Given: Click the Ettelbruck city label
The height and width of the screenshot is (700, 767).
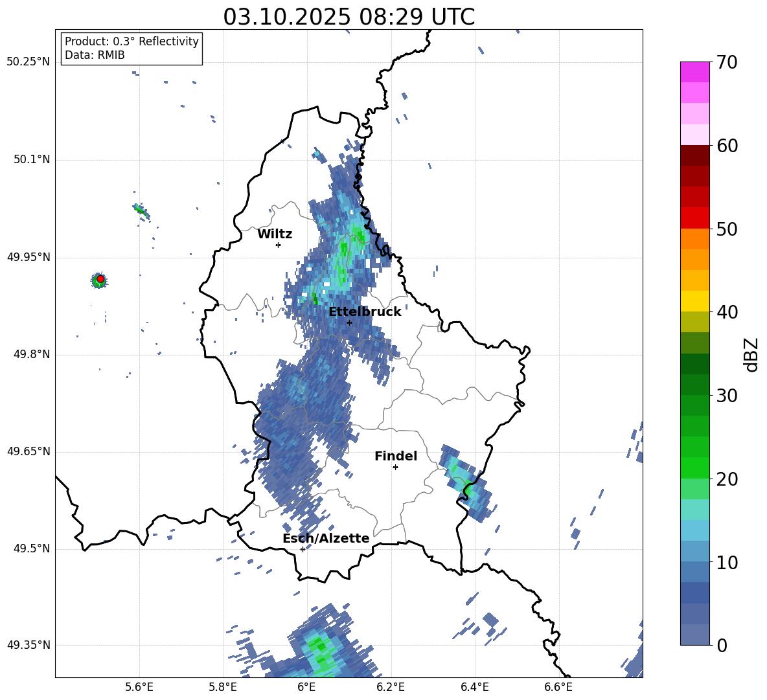Looking at the screenshot, I should click(x=365, y=311).
